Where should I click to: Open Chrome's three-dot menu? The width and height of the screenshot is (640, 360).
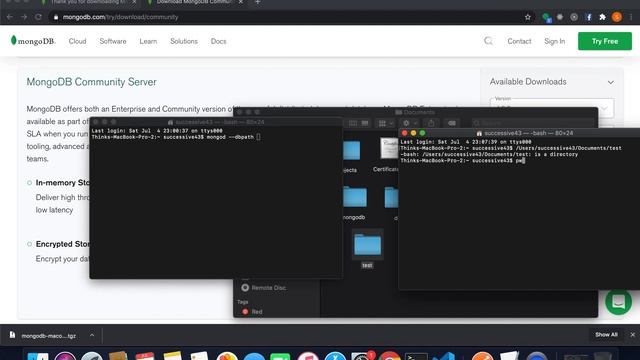pyautogui.click(x=631, y=17)
